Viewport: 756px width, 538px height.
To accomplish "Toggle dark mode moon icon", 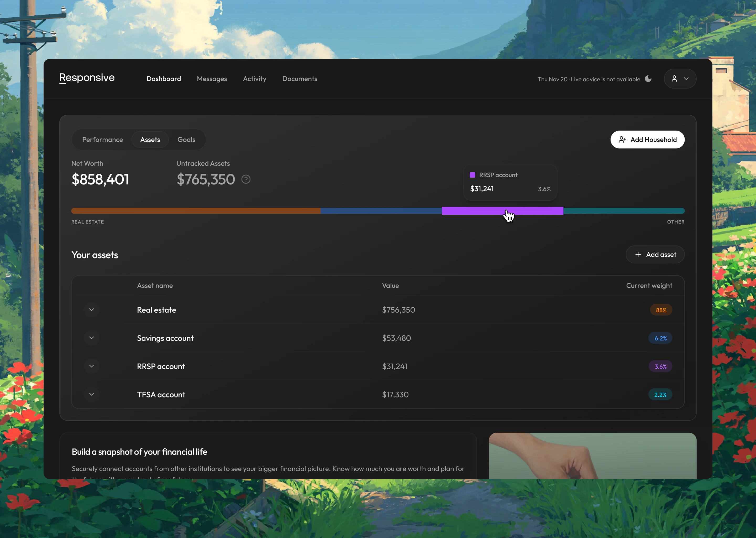I will [648, 79].
